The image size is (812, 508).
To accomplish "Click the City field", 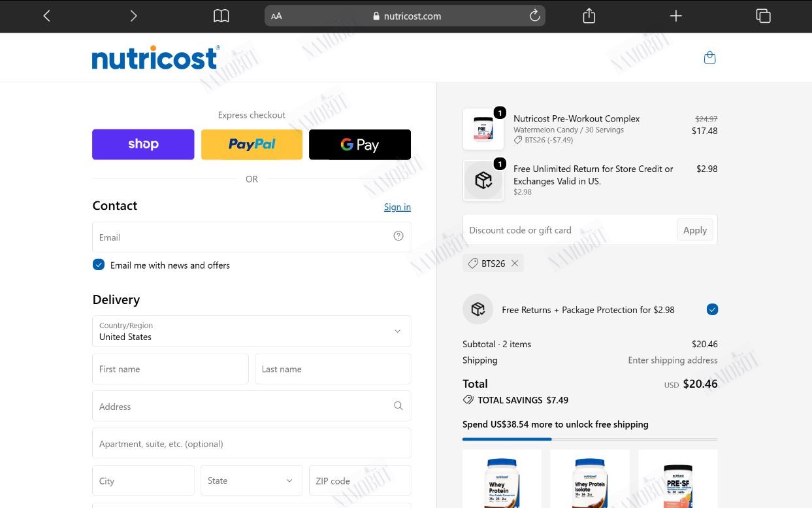I will click(x=143, y=481).
